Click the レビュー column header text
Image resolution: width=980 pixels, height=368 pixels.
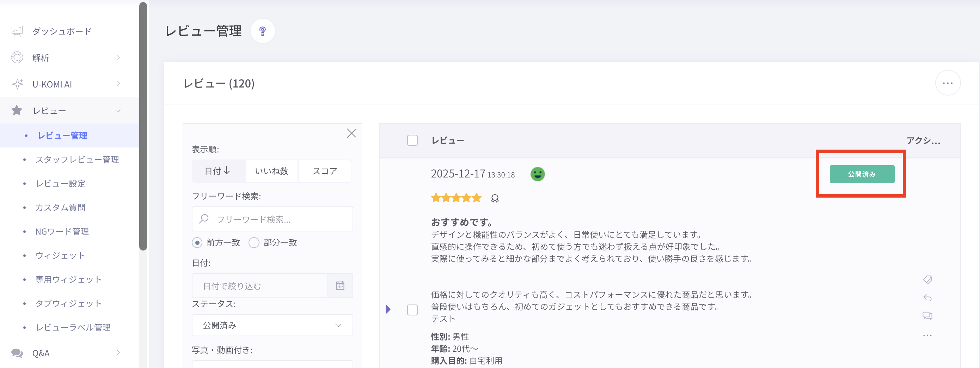[x=448, y=140]
